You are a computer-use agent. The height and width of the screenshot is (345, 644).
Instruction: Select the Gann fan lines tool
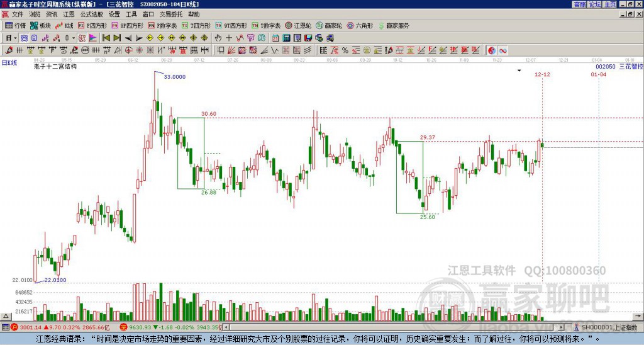(231, 50)
